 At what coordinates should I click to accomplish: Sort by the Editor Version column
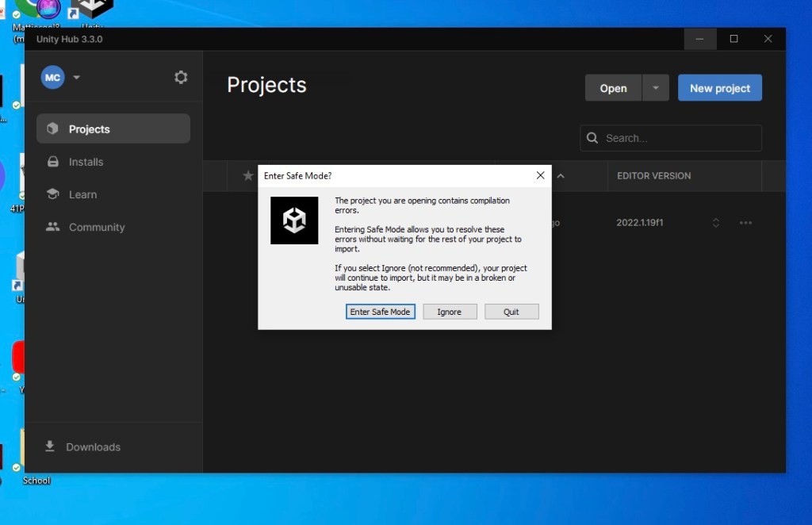(653, 176)
